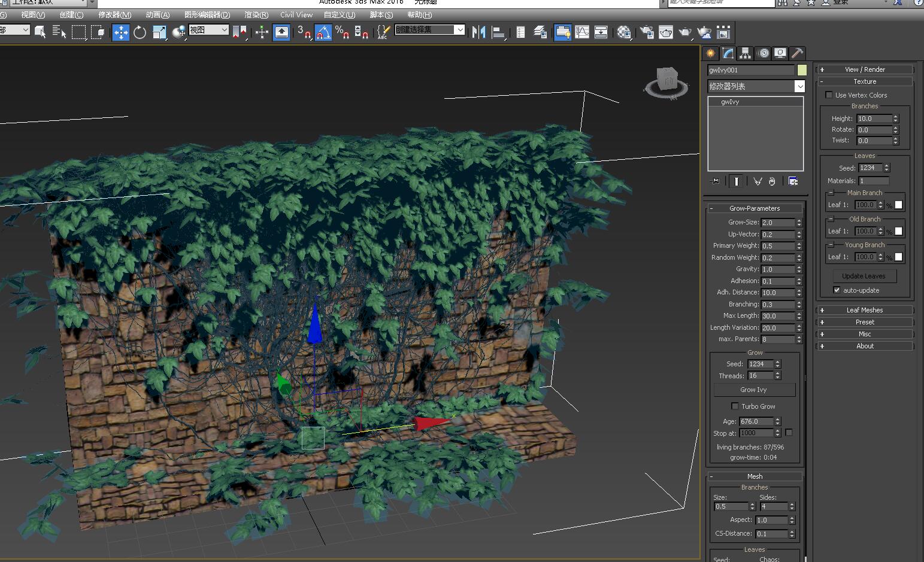The height and width of the screenshot is (562, 924).
Task: Open the Curve Editor icon
Action: 582,32
